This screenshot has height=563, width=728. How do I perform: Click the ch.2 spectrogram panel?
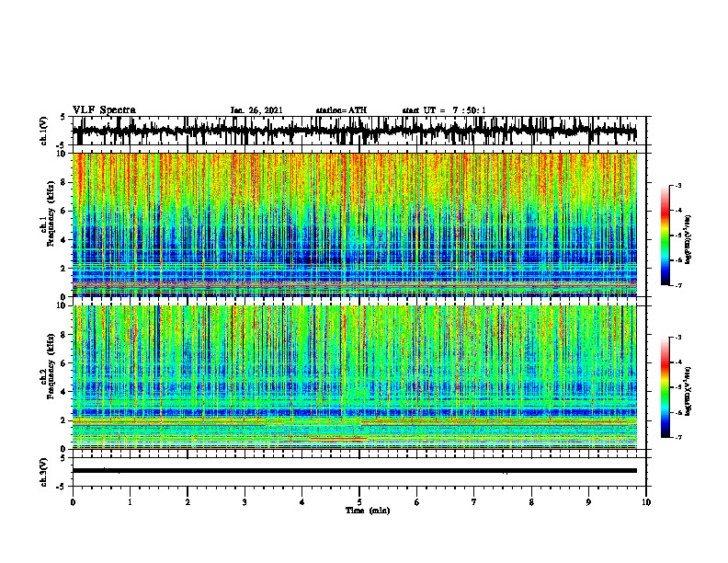359,377
